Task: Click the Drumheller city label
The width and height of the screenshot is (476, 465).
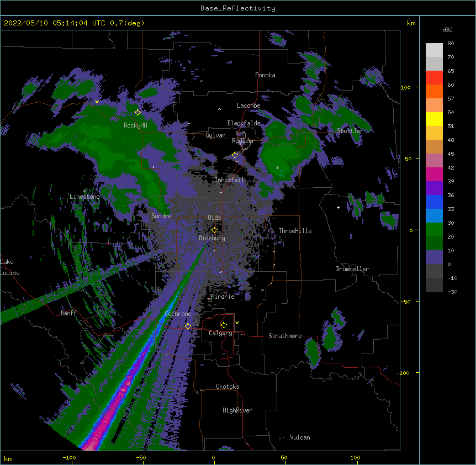Action: [352, 269]
